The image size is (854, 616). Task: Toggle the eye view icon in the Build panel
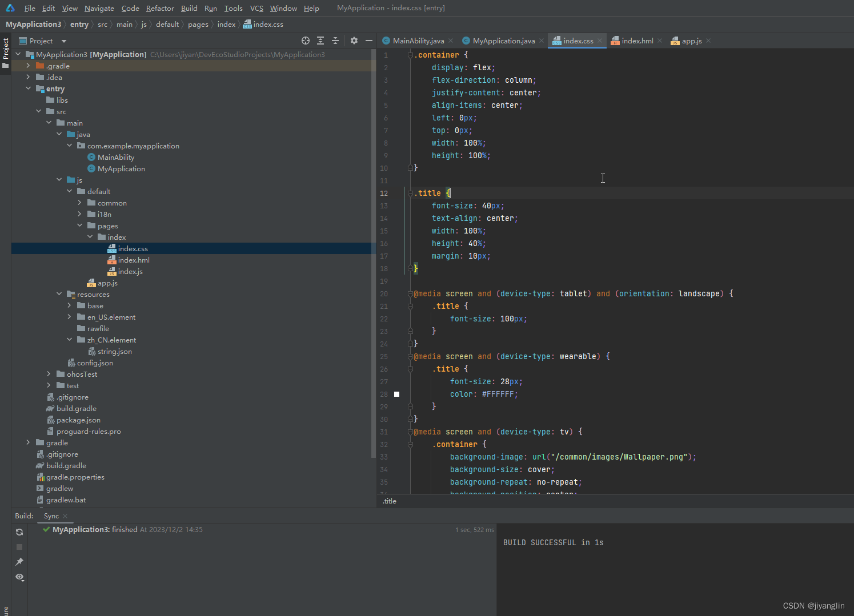point(19,577)
